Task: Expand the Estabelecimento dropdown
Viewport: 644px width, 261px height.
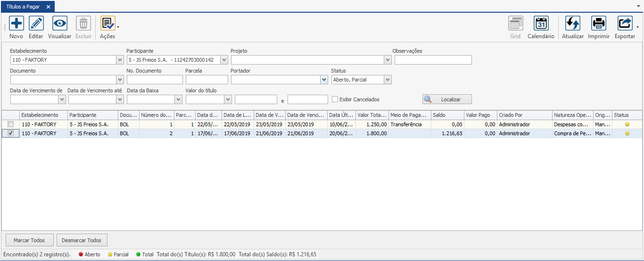Action: [119, 60]
